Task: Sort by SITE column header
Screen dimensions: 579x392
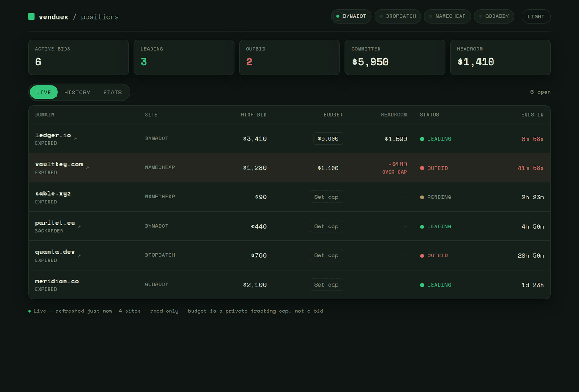Action: [151, 115]
